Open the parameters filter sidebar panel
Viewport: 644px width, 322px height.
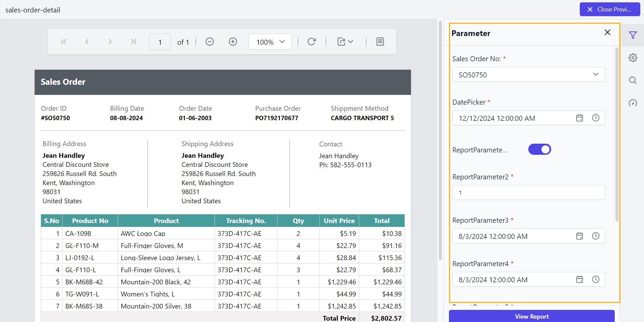633,35
